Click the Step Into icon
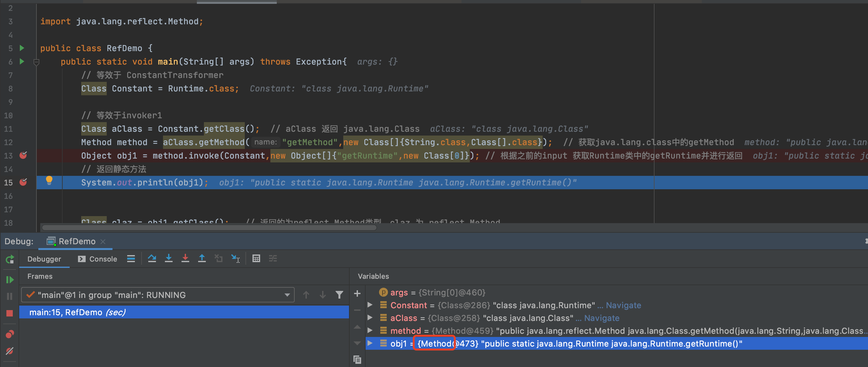The height and width of the screenshot is (367, 868). [x=168, y=259]
